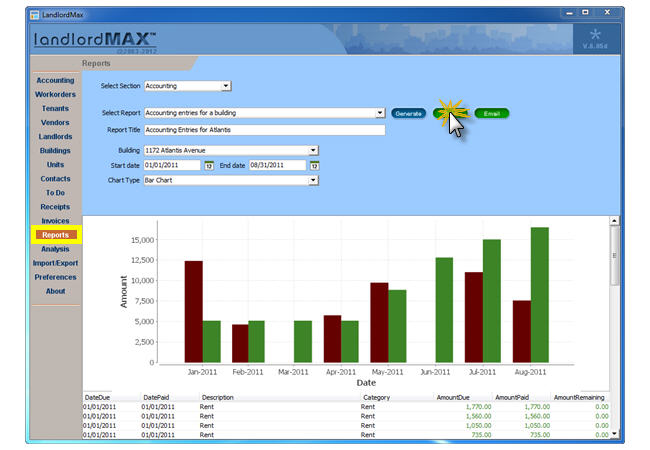This screenshot has height=450, width=650.
Task: Click the Generate report button
Action: click(x=408, y=114)
